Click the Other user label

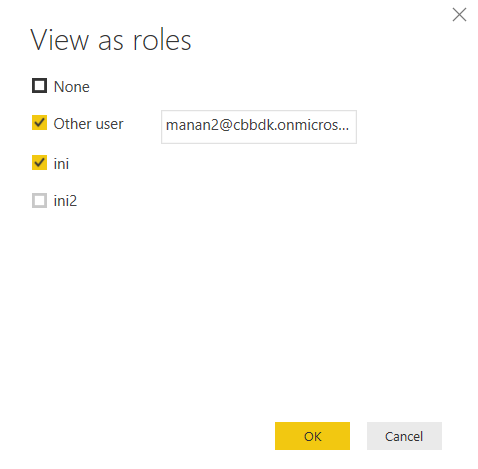pyautogui.click(x=88, y=124)
